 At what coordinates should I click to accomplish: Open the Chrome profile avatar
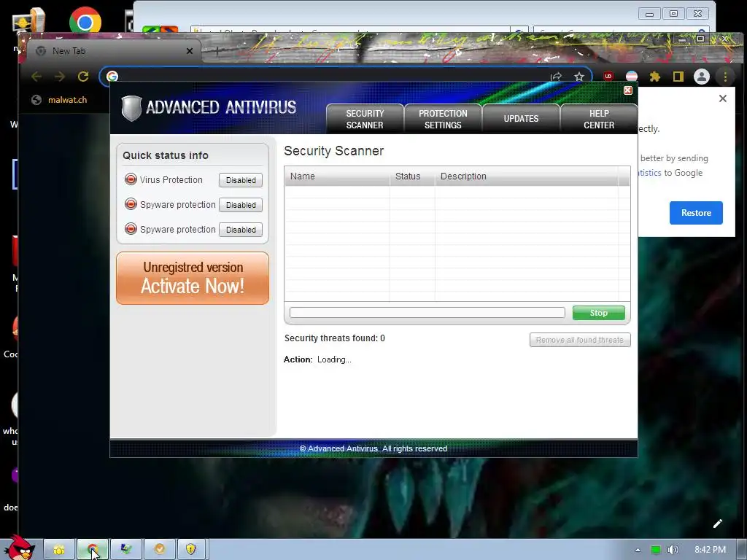[x=701, y=77]
